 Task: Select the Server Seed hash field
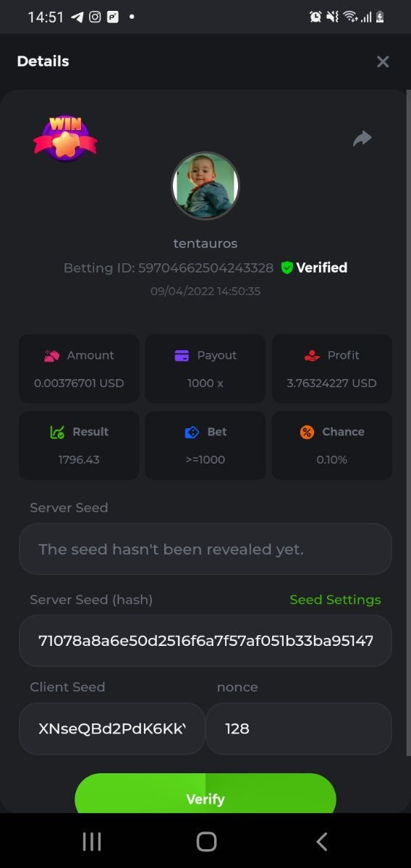(x=205, y=640)
